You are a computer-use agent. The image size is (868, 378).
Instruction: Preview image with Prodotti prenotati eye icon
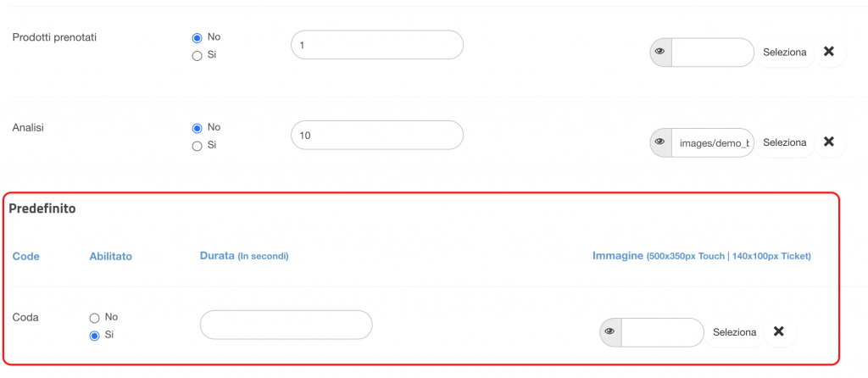click(660, 52)
